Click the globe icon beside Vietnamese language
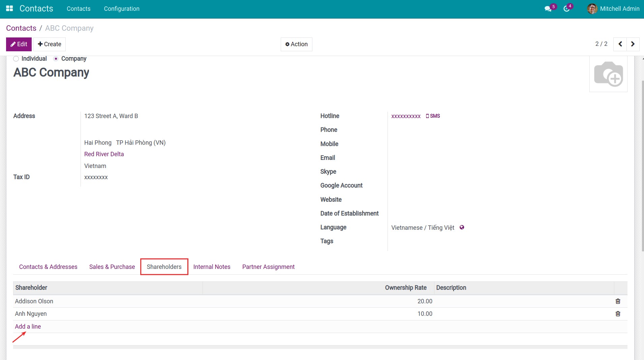 [462, 227]
